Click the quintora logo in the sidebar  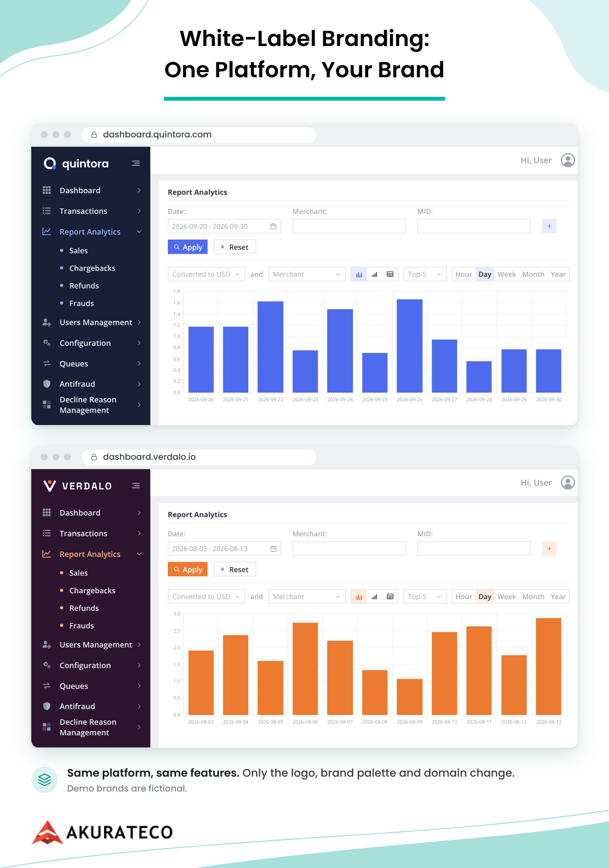[x=76, y=164]
